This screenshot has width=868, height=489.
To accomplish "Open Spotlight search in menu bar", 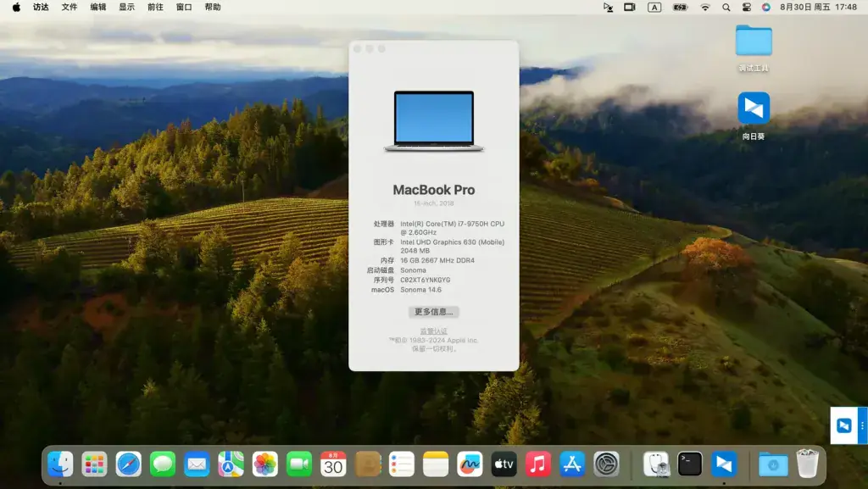I will coord(726,7).
